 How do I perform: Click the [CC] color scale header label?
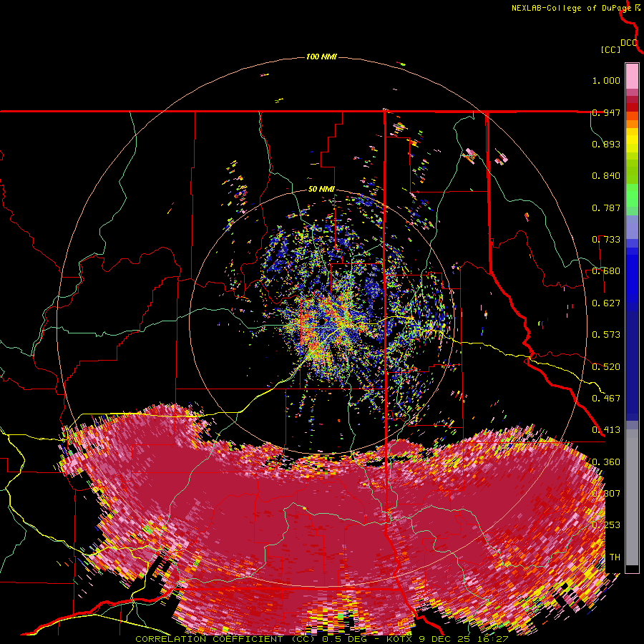coord(610,49)
